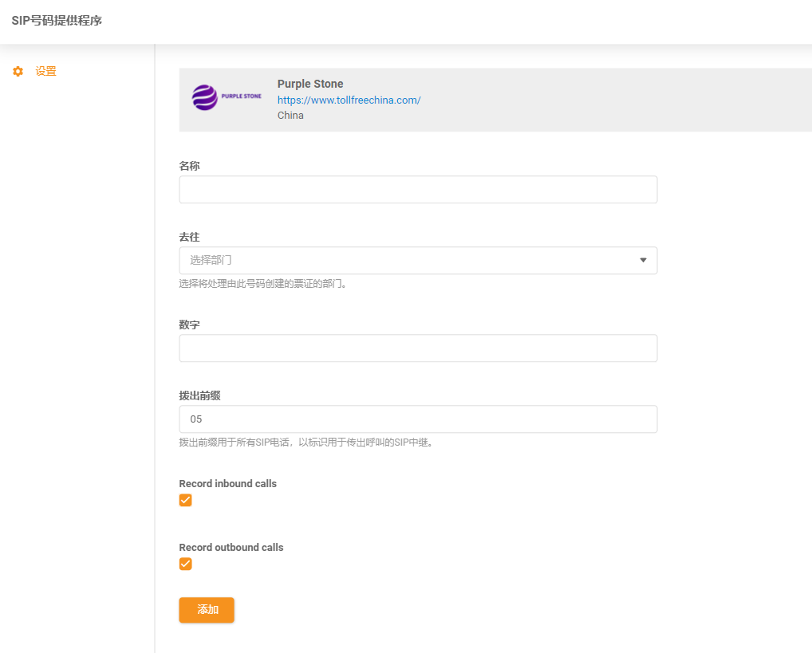Click the 拨出前缀 field containing 05

(418, 419)
